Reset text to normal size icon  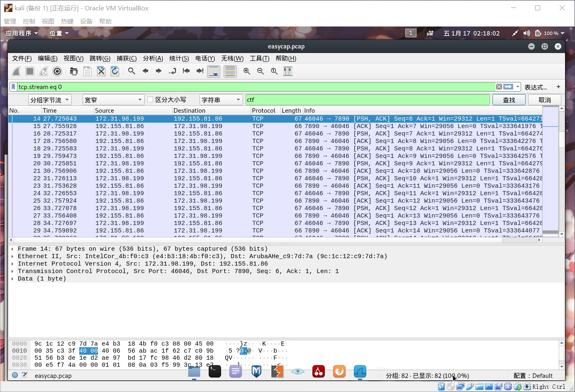(274, 71)
